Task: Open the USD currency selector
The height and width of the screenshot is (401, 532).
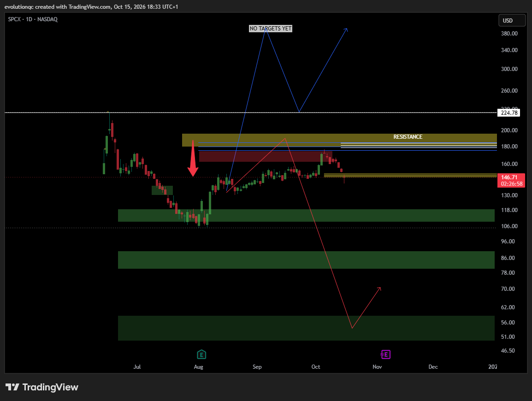Action: [x=512, y=20]
